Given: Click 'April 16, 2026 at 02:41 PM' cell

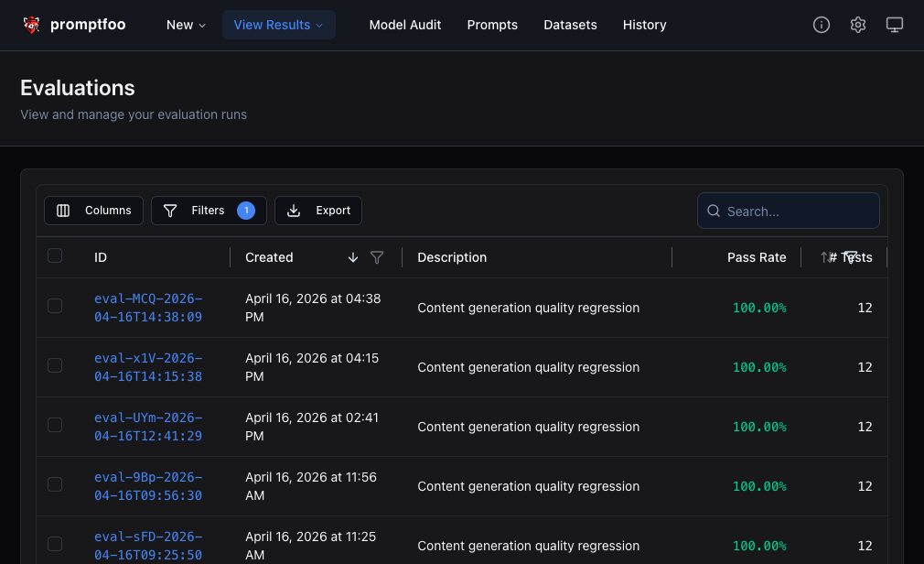Looking at the screenshot, I should click(x=312, y=428).
